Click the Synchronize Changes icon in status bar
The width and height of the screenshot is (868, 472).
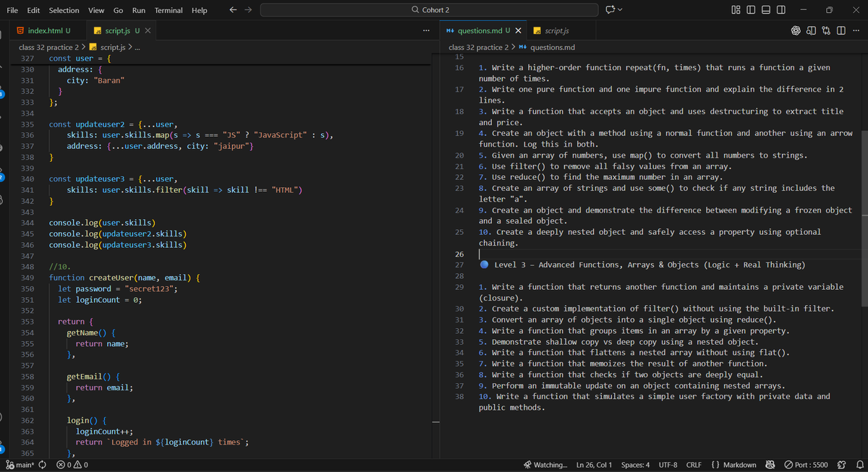(42, 465)
